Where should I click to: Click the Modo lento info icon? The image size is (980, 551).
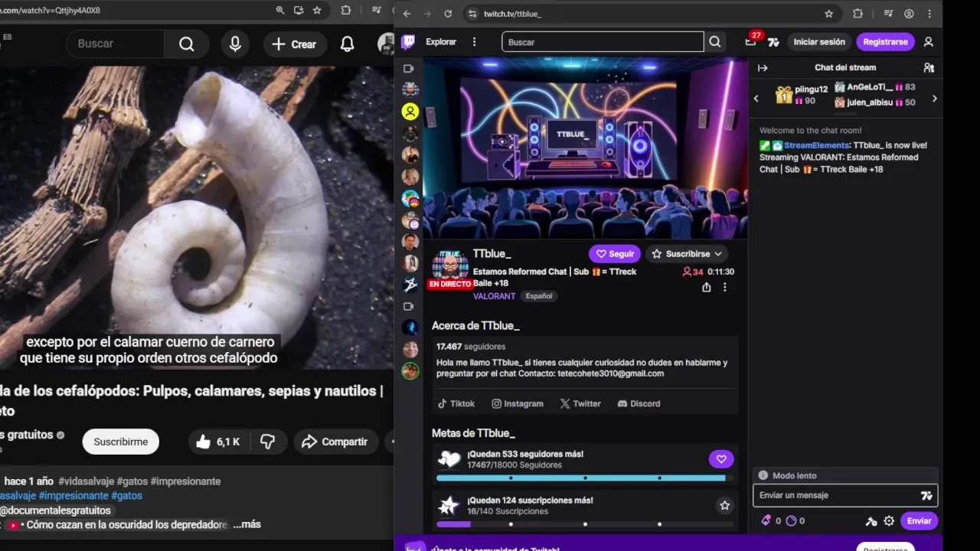point(763,475)
